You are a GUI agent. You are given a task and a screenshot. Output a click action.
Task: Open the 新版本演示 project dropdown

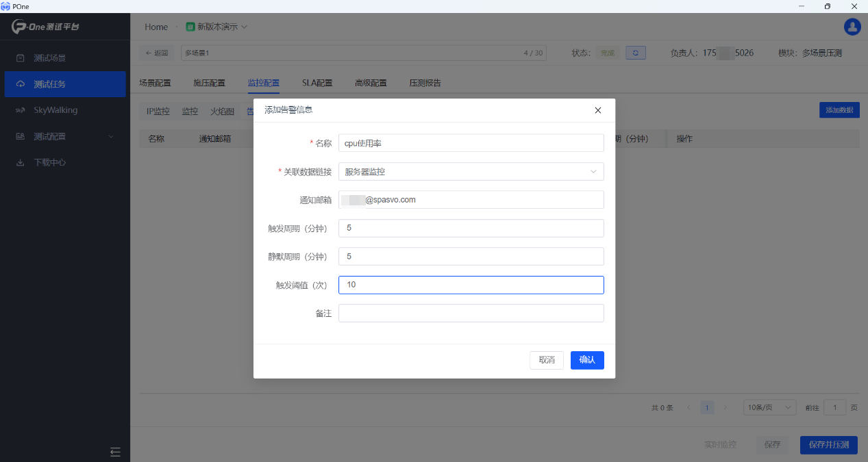click(216, 27)
